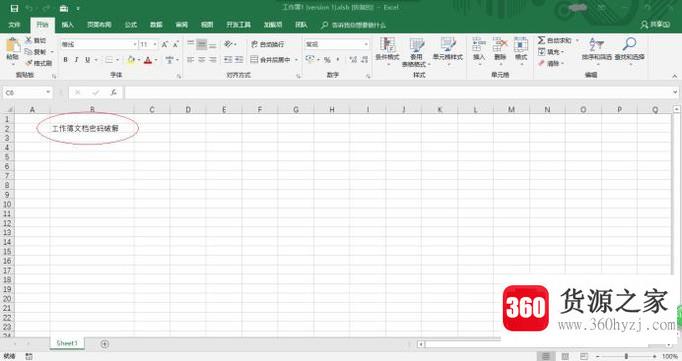The height and width of the screenshot is (361, 682).
Task: Decrease font size with smaller A icon
Action: 176,44
